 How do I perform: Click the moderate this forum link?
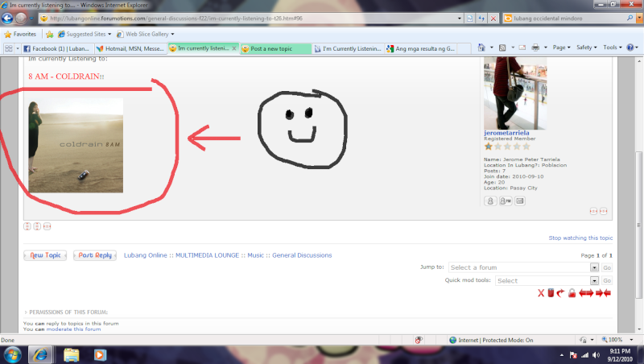click(73, 329)
